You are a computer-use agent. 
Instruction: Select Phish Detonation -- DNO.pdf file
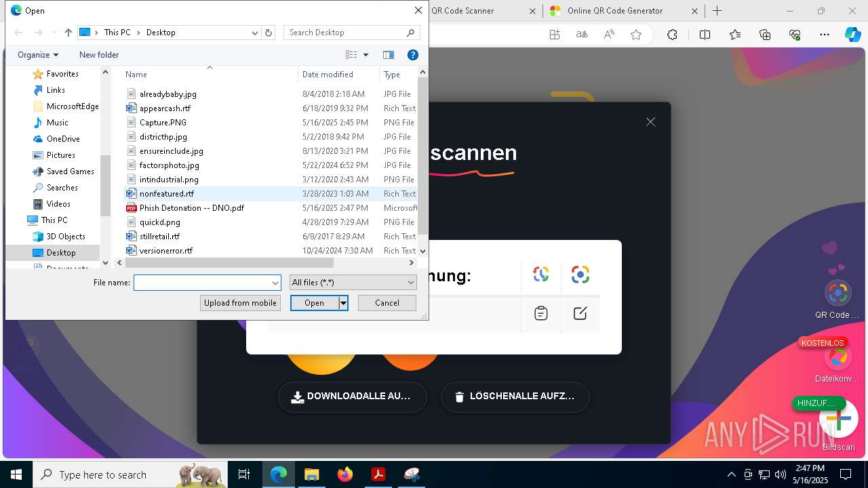pos(192,208)
